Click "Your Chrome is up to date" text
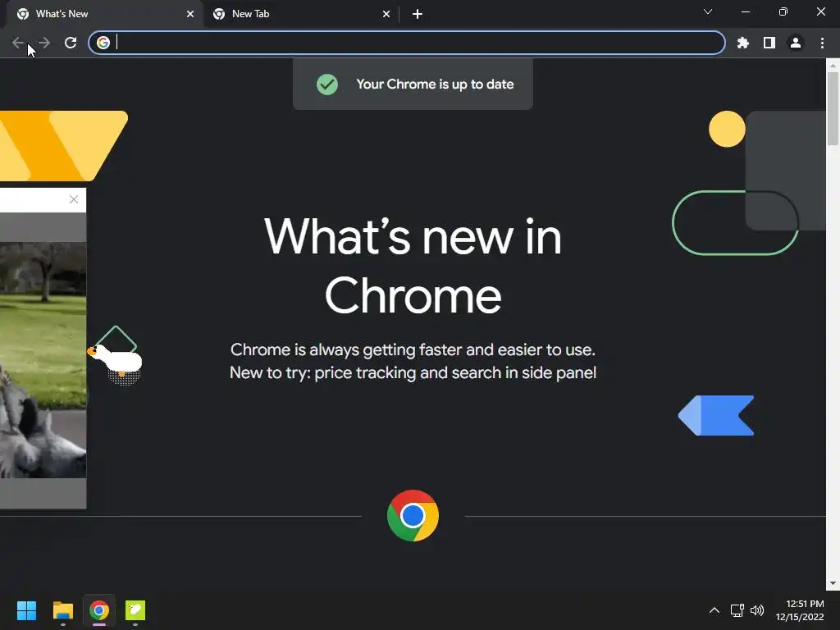 click(x=435, y=84)
